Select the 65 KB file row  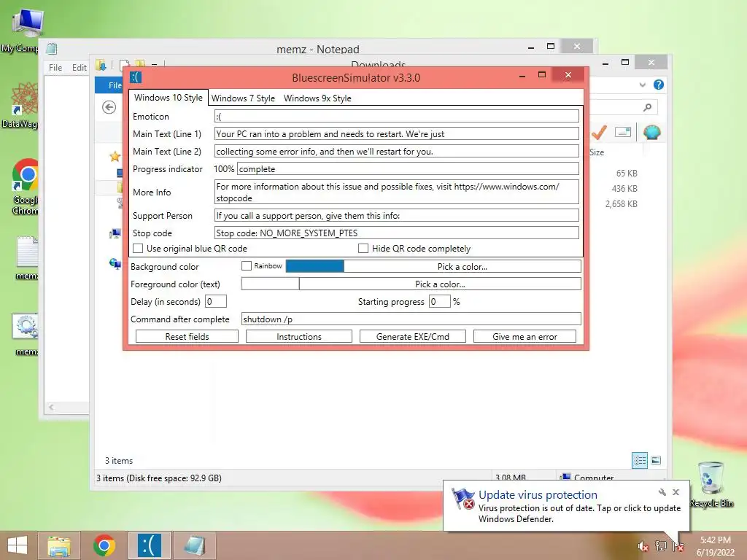pos(627,174)
